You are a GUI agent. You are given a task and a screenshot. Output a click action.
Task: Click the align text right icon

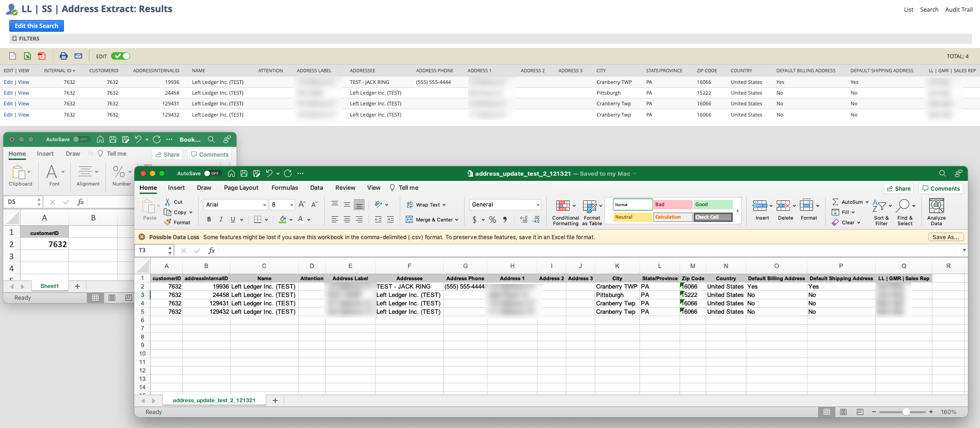[359, 219]
